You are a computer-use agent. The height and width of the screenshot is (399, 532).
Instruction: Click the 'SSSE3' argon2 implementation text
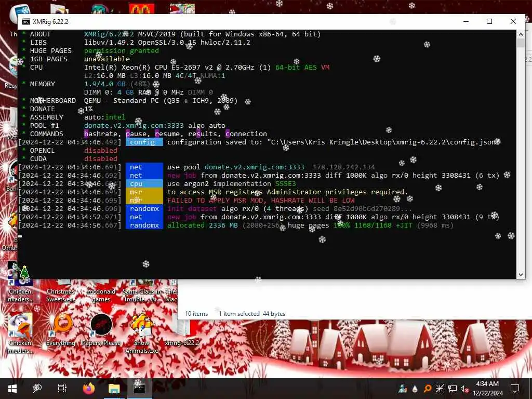tap(285, 183)
